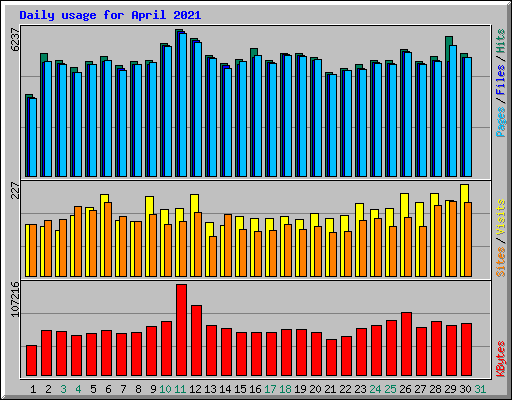
Task: Click day label 2 on the x-axis
Action: pyautogui.click(x=48, y=389)
